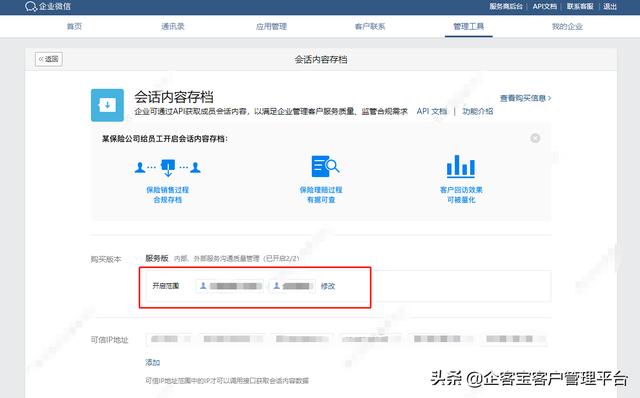The width and height of the screenshot is (640, 398).
Task: Click the 返回 back button
Action: tap(49, 59)
